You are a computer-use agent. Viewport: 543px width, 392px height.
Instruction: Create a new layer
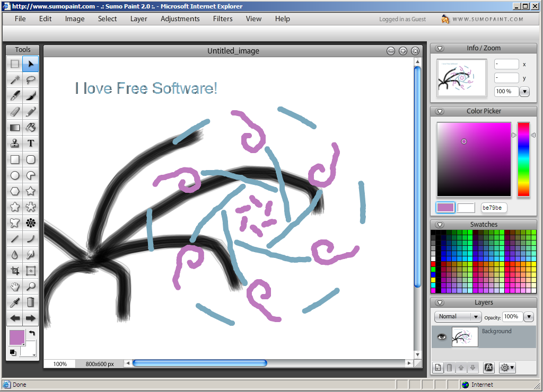coord(438,368)
